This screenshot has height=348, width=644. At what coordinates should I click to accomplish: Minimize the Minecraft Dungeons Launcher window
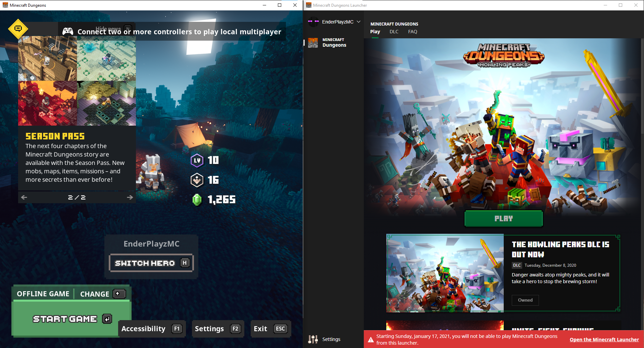pyautogui.click(x=605, y=5)
